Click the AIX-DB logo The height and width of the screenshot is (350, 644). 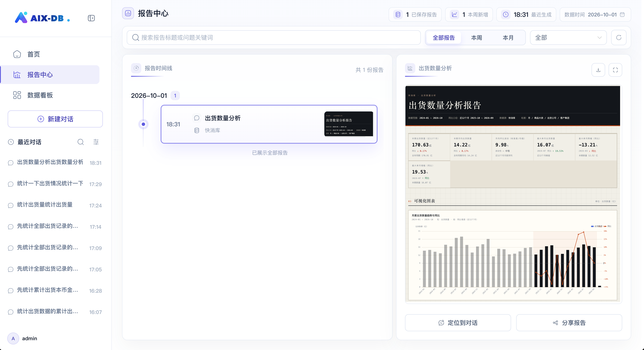click(x=42, y=18)
